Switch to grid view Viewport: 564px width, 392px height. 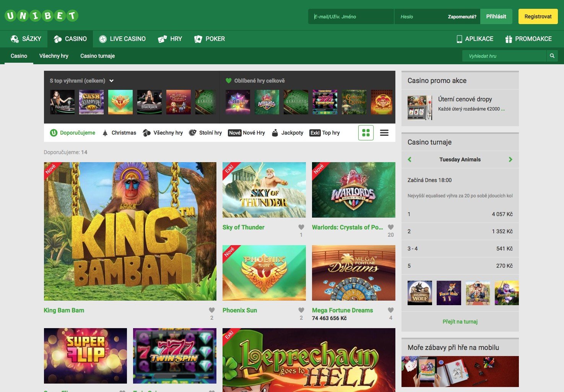(x=366, y=133)
